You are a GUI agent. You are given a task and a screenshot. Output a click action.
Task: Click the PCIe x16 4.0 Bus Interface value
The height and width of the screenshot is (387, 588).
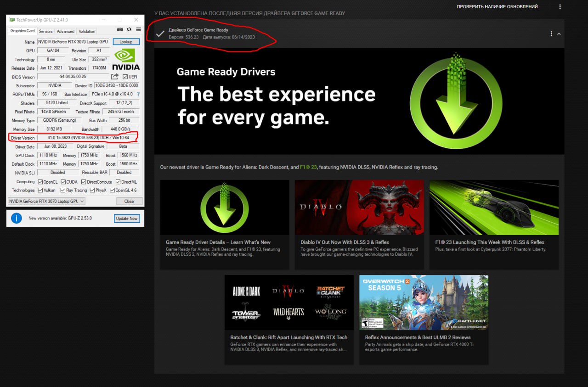point(112,94)
